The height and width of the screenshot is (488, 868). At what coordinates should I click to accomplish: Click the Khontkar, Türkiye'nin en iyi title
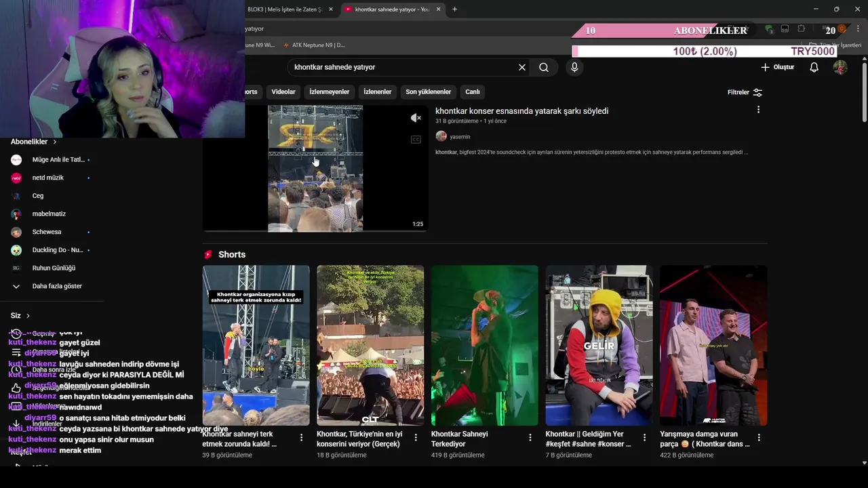coord(359,439)
